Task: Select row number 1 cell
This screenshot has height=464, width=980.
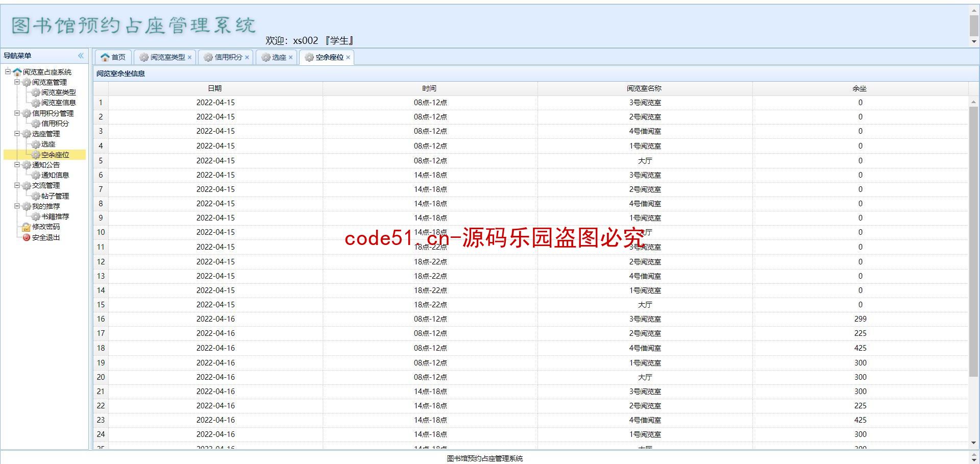Action: click(x=101, y=103)
